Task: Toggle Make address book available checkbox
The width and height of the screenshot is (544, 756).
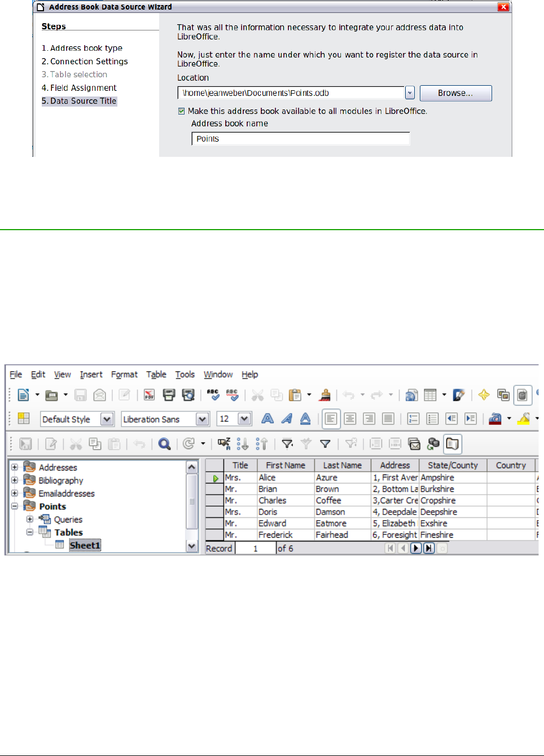Action: (181, 111)
